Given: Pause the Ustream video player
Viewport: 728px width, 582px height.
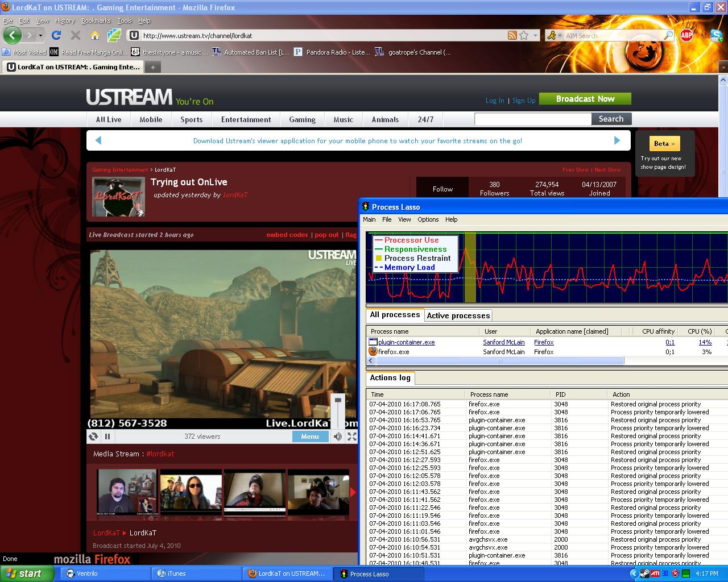Looking at the screenshot, I should click(107, 436).
